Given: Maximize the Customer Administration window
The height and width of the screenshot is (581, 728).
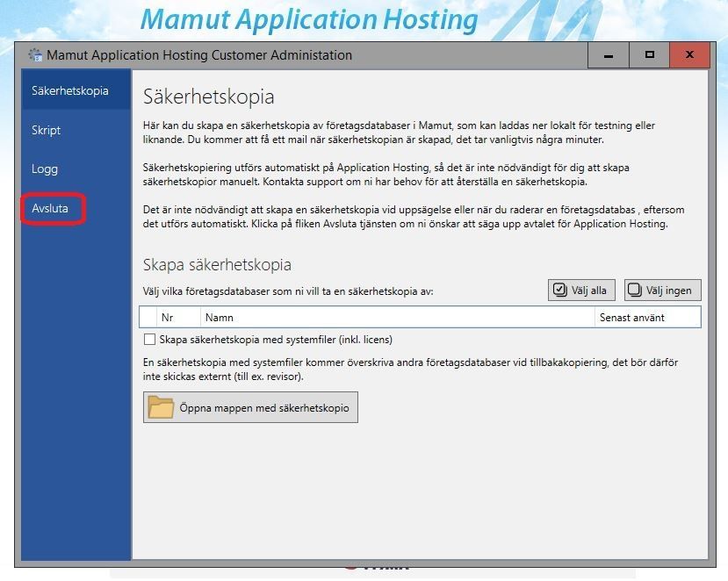Looking at the screenshot, I should [x=650, y=54].
